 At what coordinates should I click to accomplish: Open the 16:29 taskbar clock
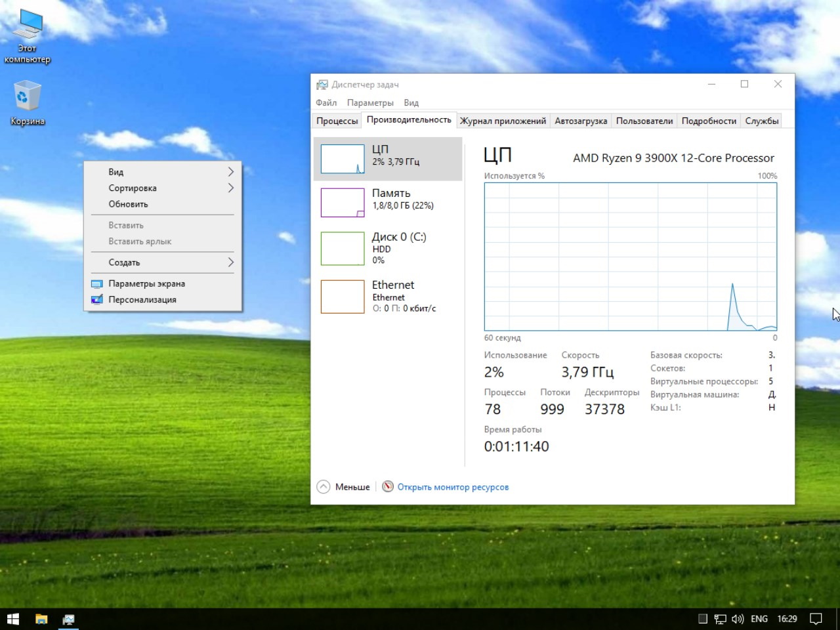tap(787, 619)
